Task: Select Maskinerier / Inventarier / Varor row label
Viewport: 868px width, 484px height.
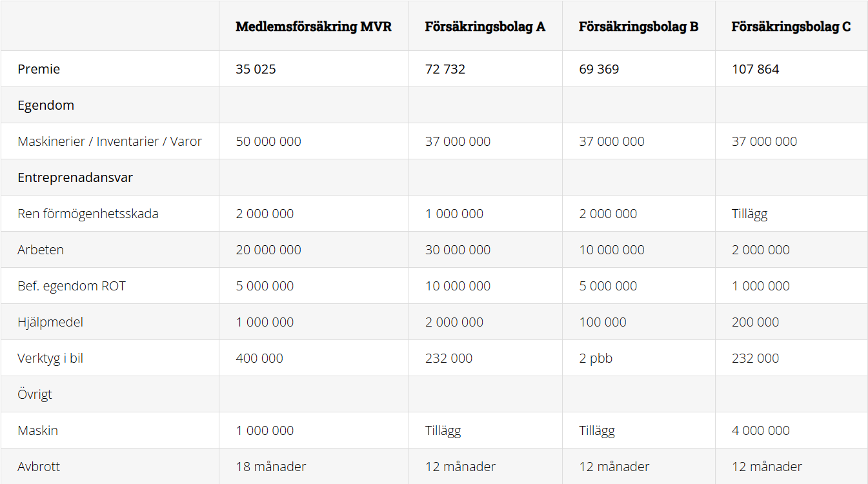Action: [x=110, y=141]
